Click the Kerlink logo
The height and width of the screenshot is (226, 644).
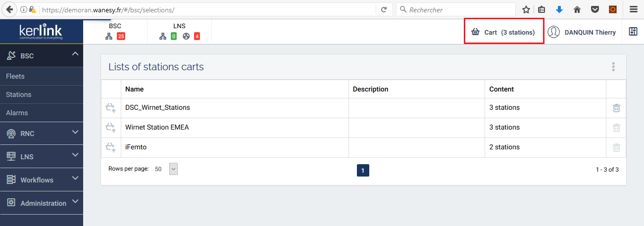(41, 32)
